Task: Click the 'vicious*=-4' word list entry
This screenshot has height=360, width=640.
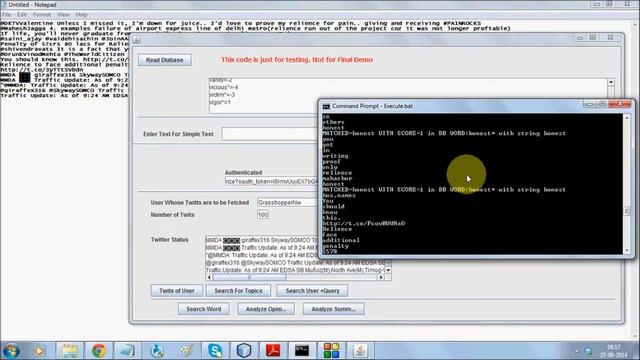Action: tap(224, 87)
